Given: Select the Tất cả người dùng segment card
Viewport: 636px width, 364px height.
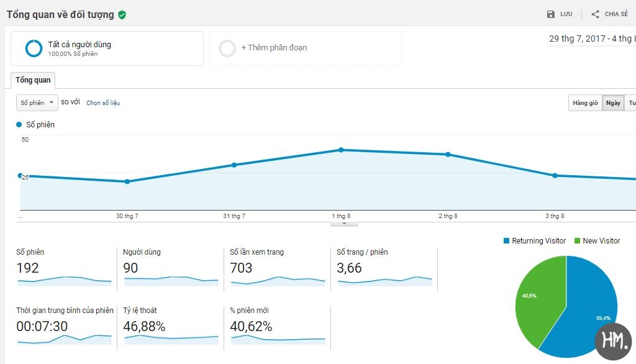Looking at the screenshot, I should tap(107, 48).
